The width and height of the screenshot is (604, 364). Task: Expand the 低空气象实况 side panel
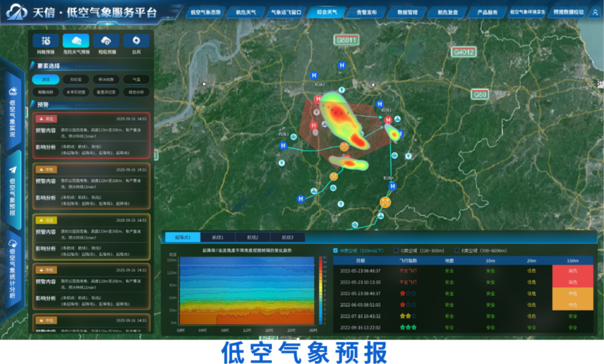tap(13, 111)
